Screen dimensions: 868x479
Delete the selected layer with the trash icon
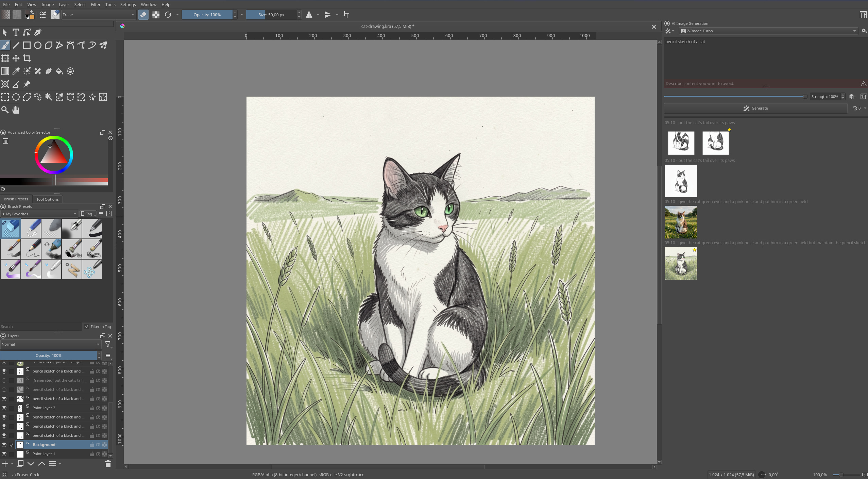(107, 464)
